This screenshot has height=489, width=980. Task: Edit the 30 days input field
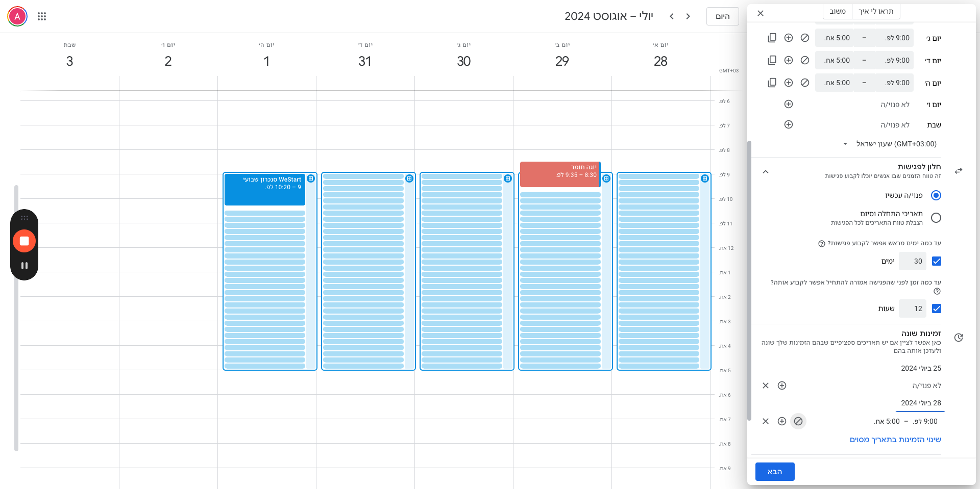pos(913,261)
